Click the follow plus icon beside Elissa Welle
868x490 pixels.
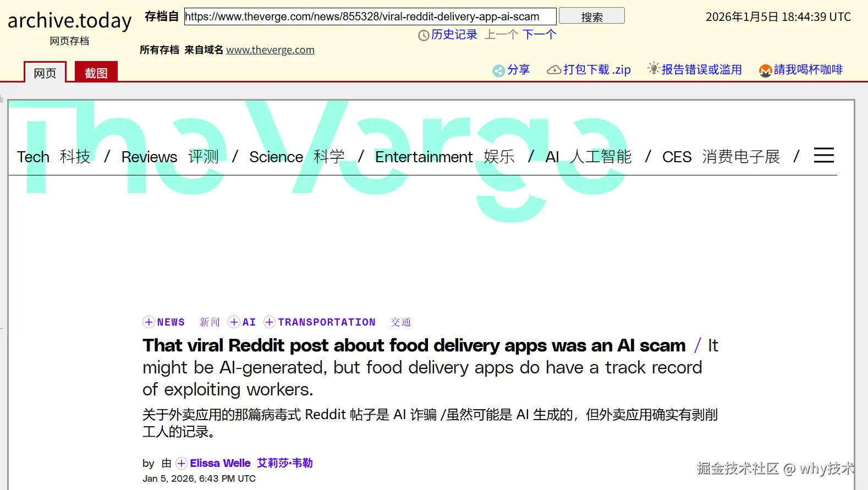tap(182, 464)
